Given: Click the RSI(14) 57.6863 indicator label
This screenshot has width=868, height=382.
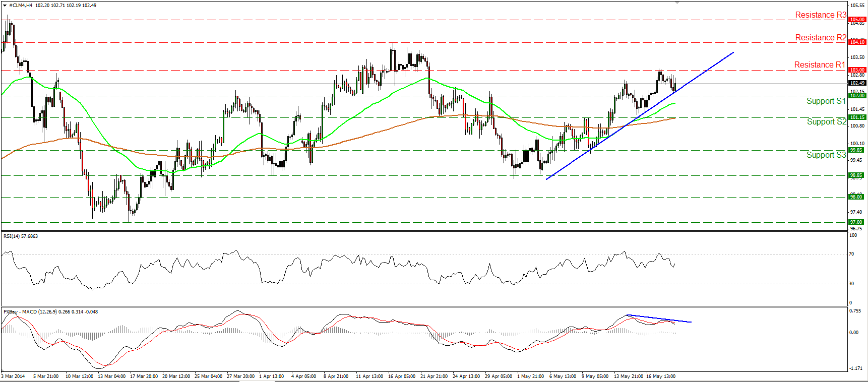Looking at the screenshot, I should pyautogui.click(x=21, y=236).
